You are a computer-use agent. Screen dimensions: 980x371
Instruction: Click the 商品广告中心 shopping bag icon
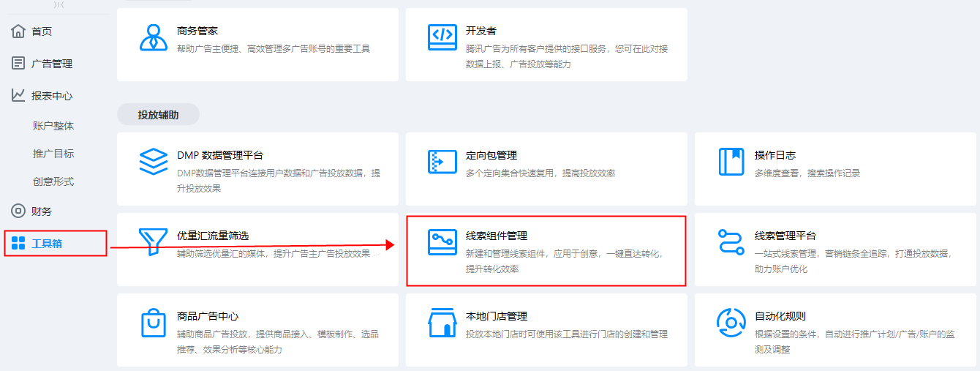pyautogui.click(x=154, y=323)
